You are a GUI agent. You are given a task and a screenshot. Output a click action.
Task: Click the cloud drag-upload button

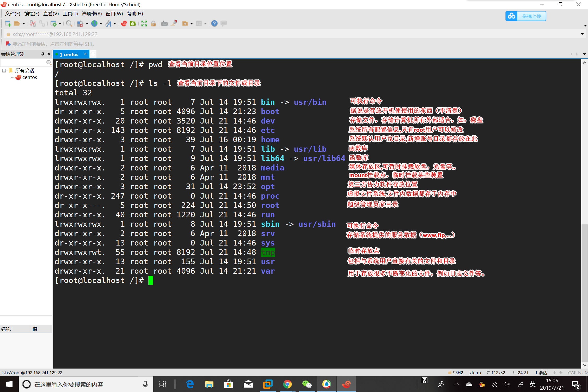click(526, 16)
